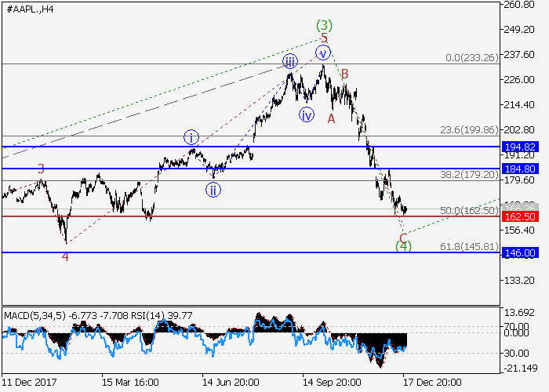This screenshot has width=549, height=392.
Task: Click the circled wave iii marker
Action: (x=289, y=62)
